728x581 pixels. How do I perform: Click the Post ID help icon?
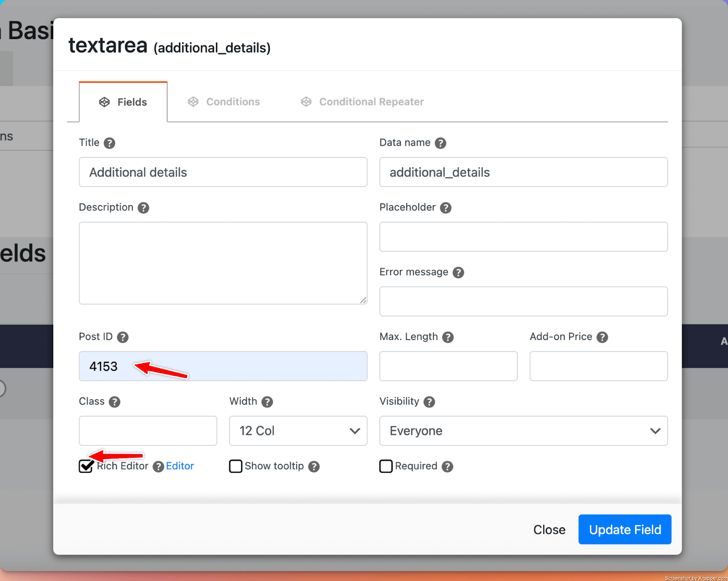click(x=122, y=337)
